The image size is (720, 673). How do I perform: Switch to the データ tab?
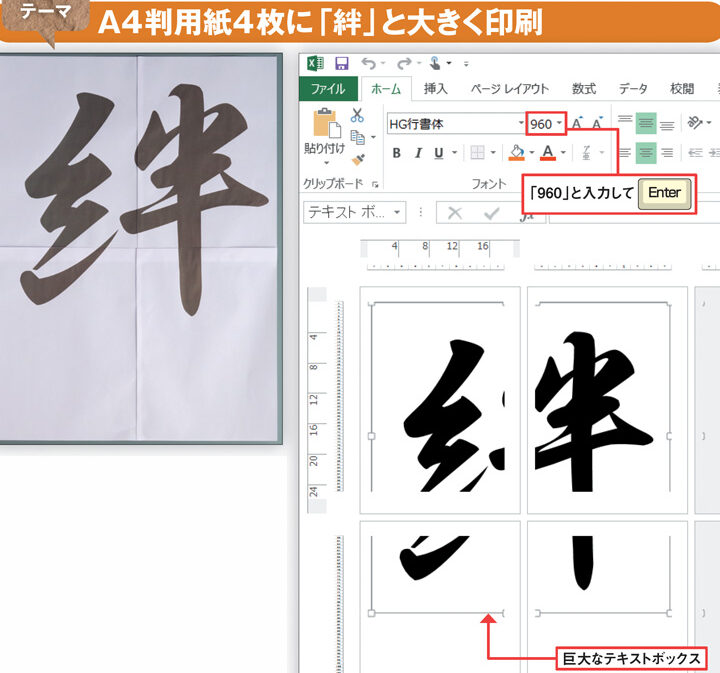click(633, 89)
